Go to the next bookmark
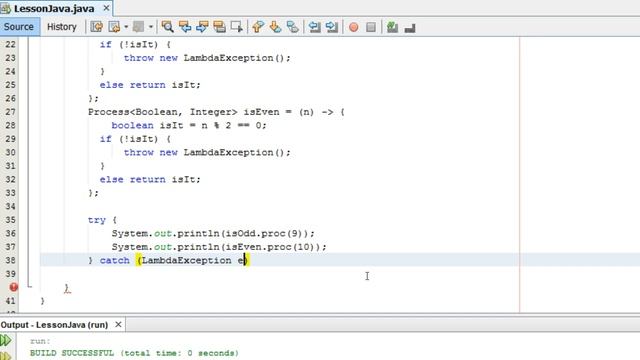Image resolution: width=640 pixels, height=360 pixels. tap(275, 27)
